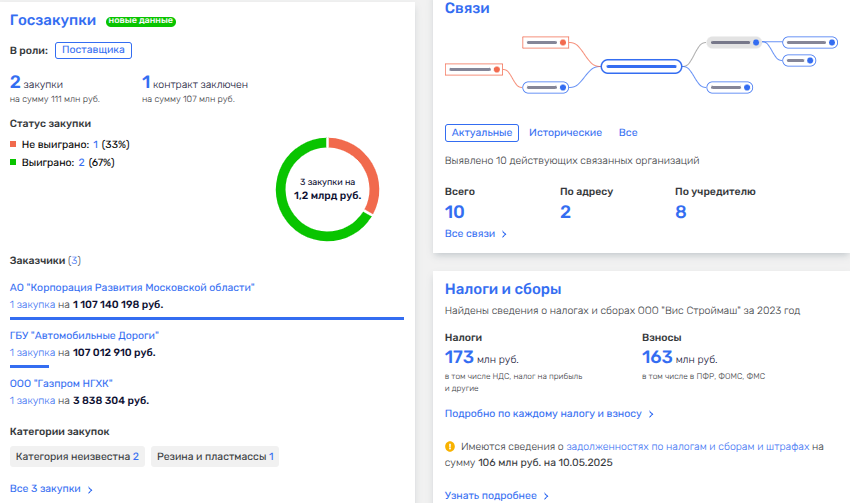Image resolution: width=850 pixels, height=503 pixels.
Task: Open customer 'Корпорация Развития Московской области'
Action: pyautogui.click(x=132, y=288)
